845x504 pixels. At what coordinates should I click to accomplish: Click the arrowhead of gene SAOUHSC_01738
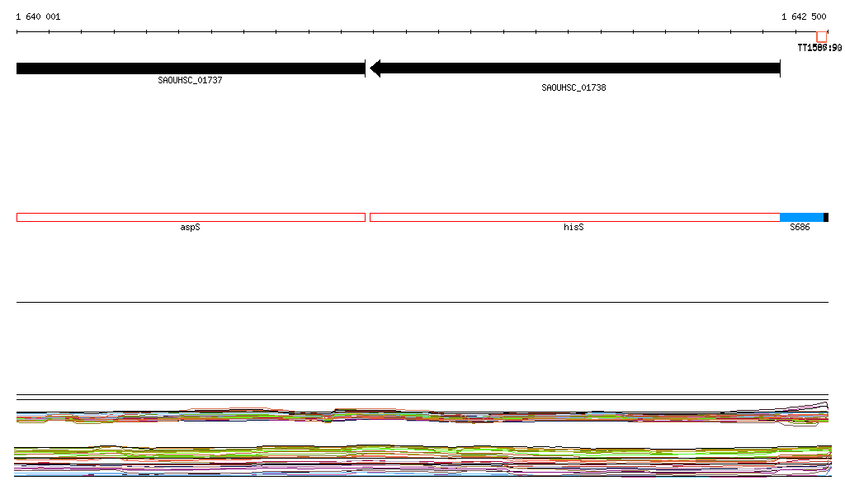point(375,68)
